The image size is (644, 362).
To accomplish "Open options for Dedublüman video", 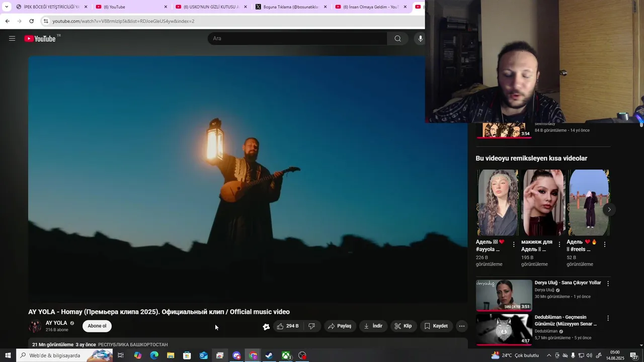I will coord(608,318).
